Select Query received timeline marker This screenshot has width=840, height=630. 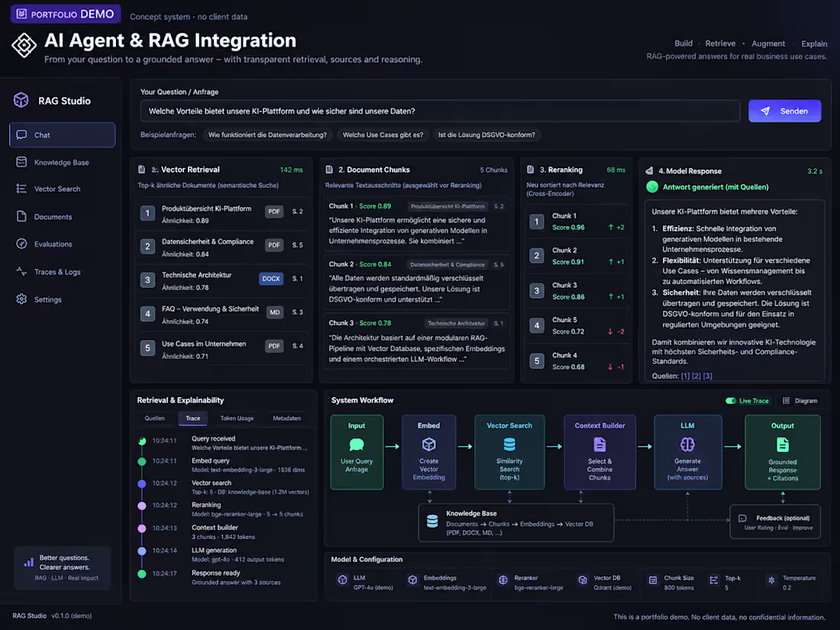tap(142, 441)
